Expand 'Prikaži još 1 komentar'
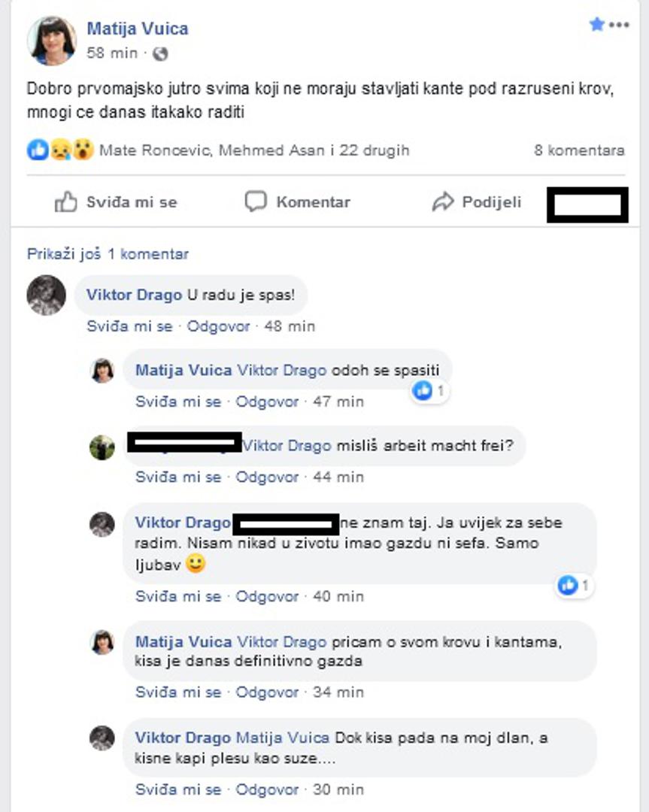Viewport: 649px width, 812px height. [x=108, y=254]
